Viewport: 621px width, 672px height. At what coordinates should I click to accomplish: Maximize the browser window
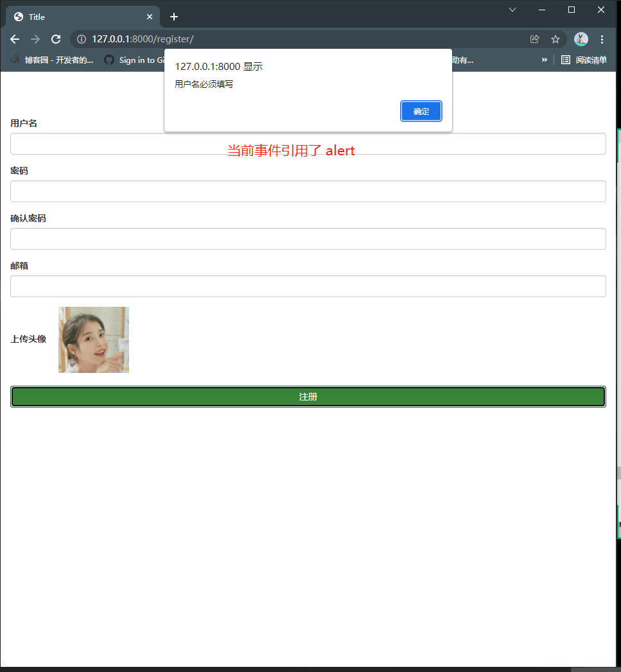[x=572, y=10]
